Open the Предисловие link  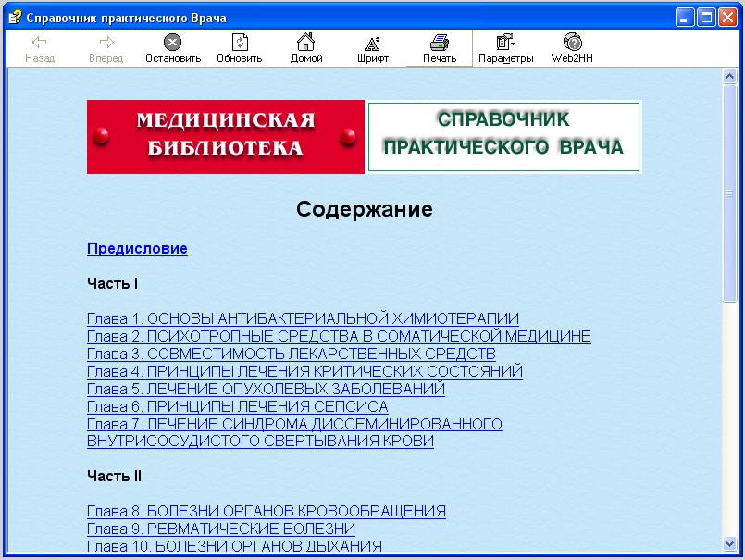pos(137,249)
